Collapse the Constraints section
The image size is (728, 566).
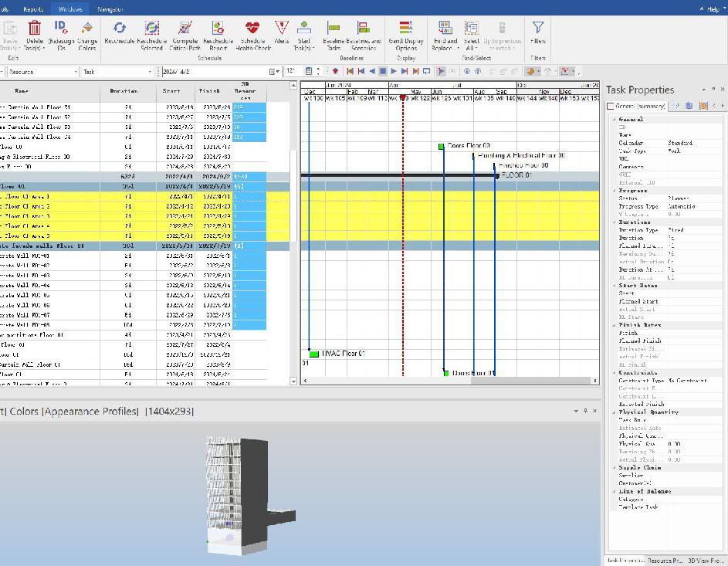click(615, 373)
